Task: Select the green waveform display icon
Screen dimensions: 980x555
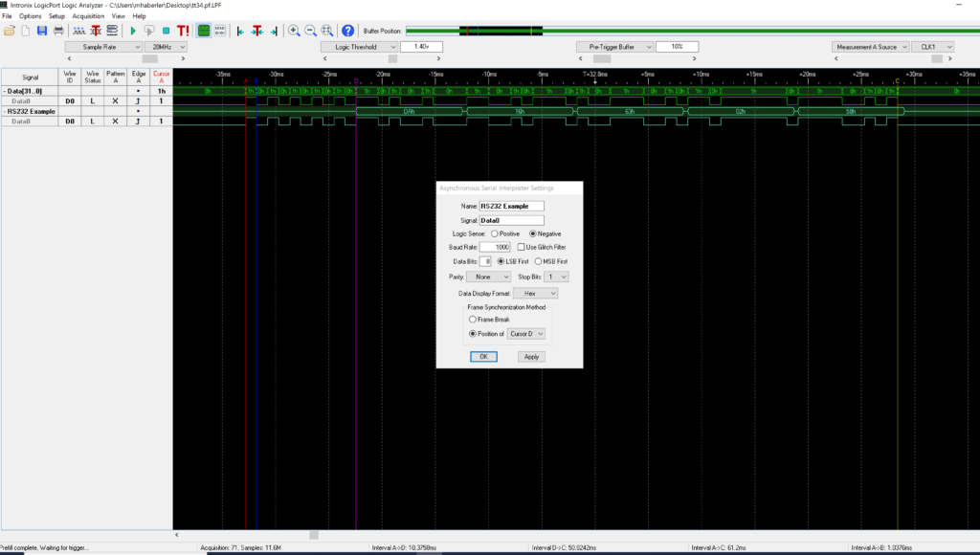Action: [204, 30]
